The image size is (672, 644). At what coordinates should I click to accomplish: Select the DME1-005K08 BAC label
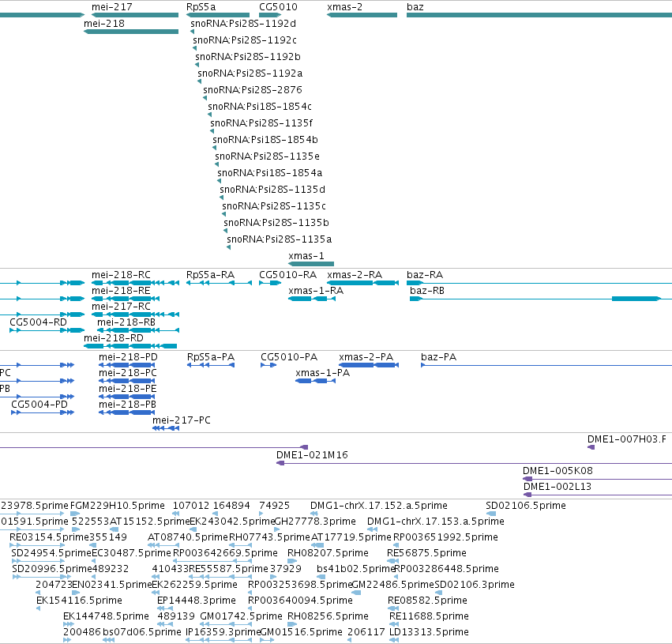pos(558,471)
